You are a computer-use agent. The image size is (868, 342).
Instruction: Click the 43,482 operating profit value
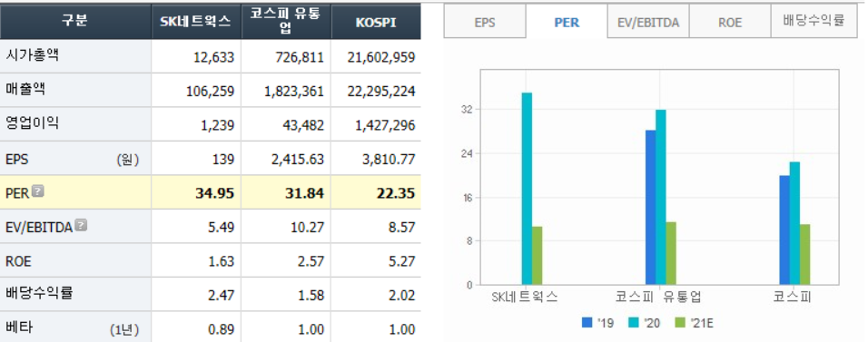(305, 125)
